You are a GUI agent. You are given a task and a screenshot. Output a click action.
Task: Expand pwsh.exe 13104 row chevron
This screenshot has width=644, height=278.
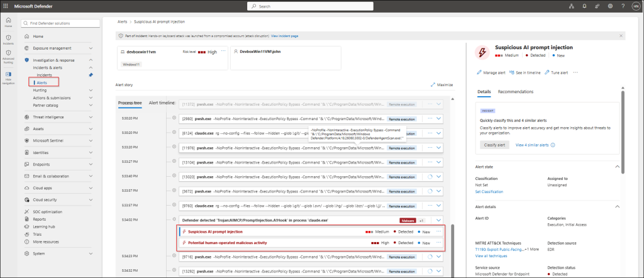[x=438, y=162]
